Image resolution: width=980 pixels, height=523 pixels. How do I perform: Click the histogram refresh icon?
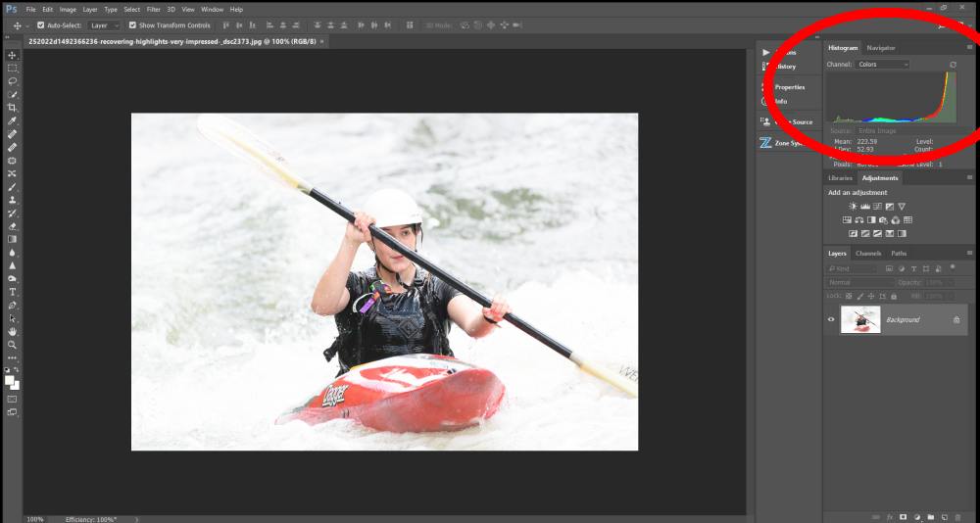pos(953,65)
